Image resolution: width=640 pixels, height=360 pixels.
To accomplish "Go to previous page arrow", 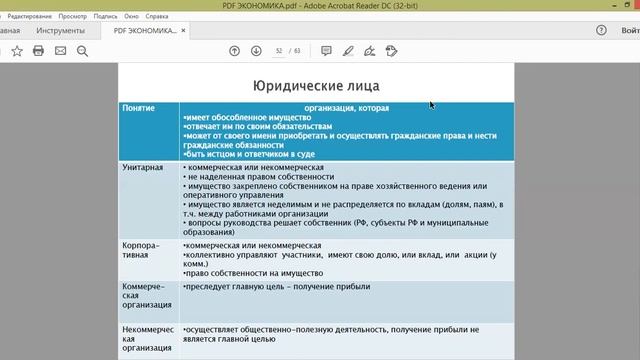I will pos(234,51).
